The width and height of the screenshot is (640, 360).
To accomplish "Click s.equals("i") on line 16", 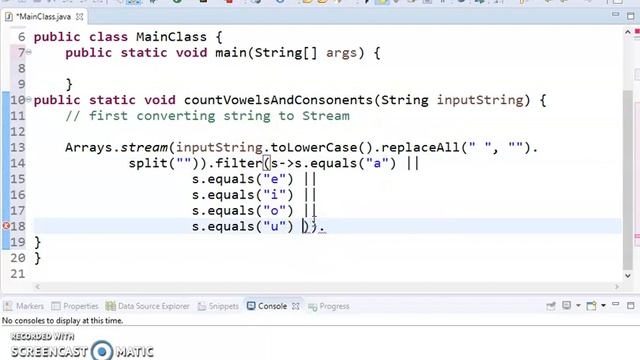I will tap(242, 195).
